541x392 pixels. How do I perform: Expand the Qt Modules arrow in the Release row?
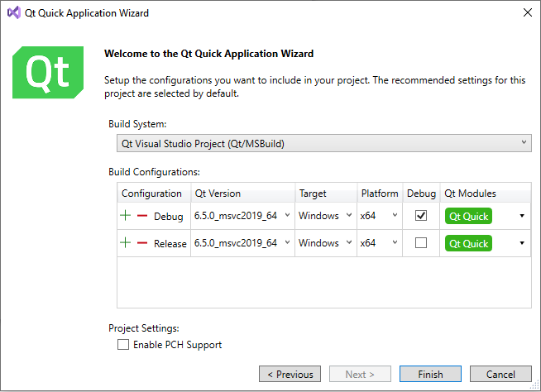point(522,243)
